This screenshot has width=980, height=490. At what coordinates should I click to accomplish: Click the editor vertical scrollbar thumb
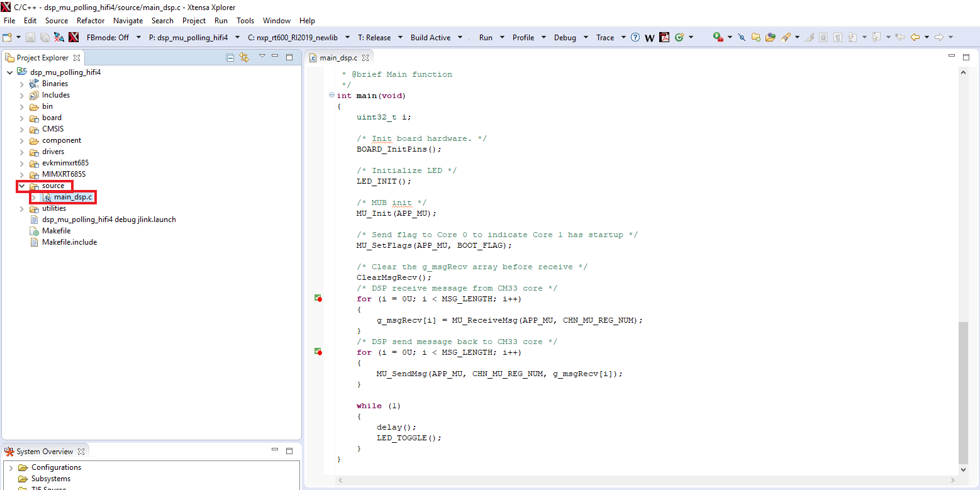(x=963, y=391)
